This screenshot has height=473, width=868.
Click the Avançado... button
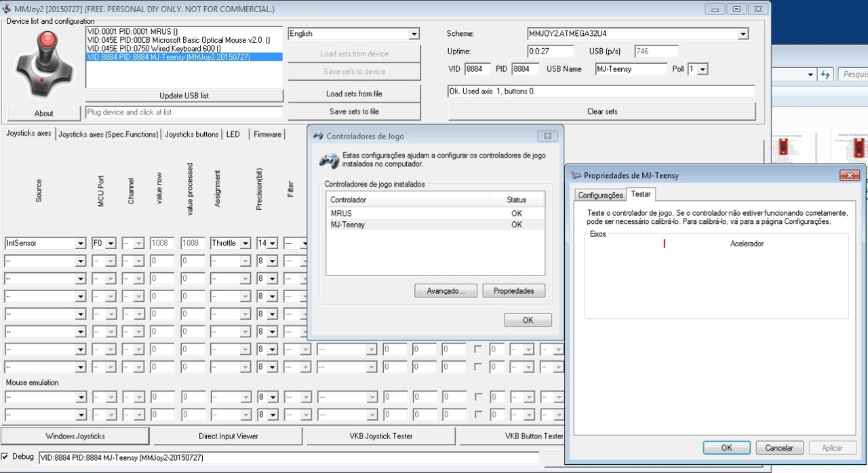(x=446, y=291)
